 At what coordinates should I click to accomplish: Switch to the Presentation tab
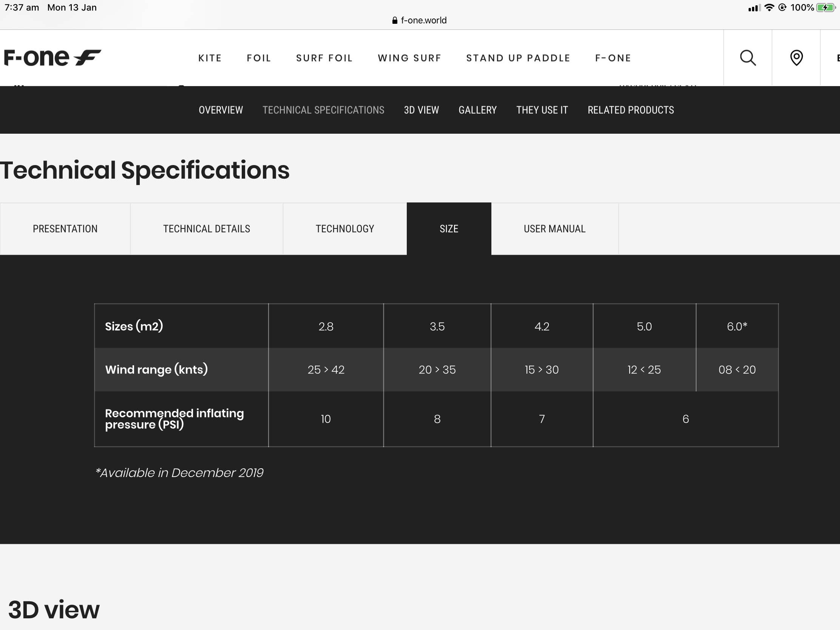[x=65, y=229]
